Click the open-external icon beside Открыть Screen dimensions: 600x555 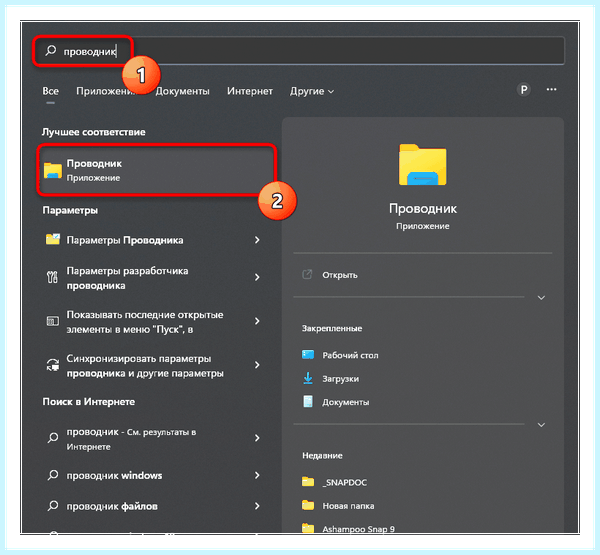click(307, 274)
